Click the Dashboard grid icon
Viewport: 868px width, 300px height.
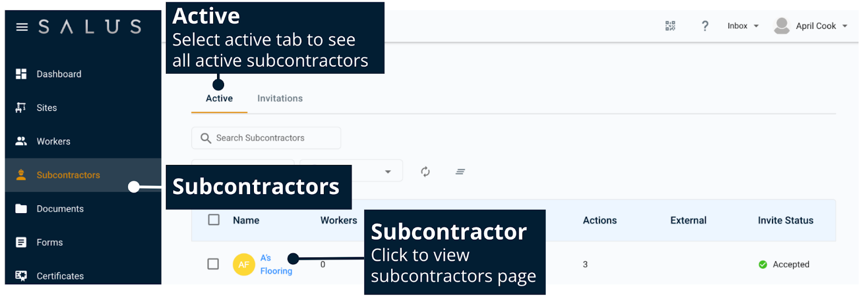point(21,74)
